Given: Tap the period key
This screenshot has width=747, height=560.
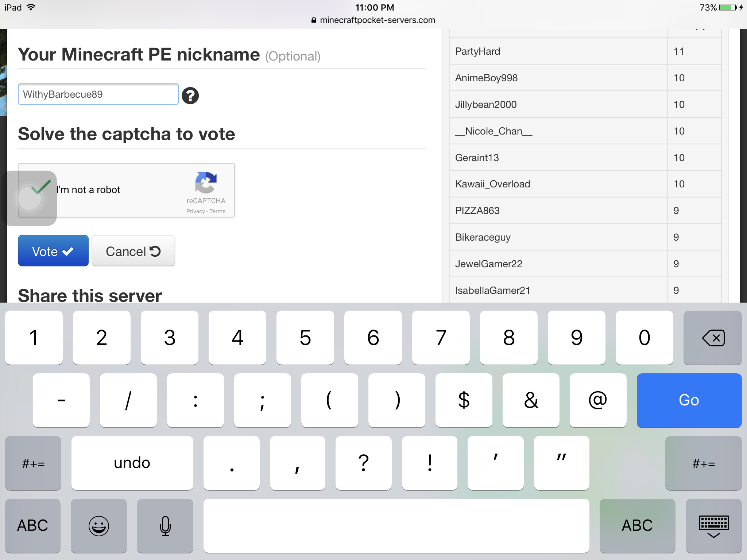Looking at the screenshot, I should pyautogui.click(x=232, y=463).
